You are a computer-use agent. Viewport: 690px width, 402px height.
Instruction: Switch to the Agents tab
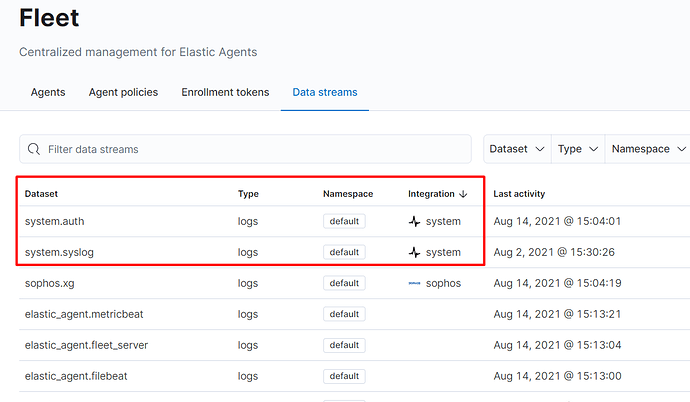[48, 92]
